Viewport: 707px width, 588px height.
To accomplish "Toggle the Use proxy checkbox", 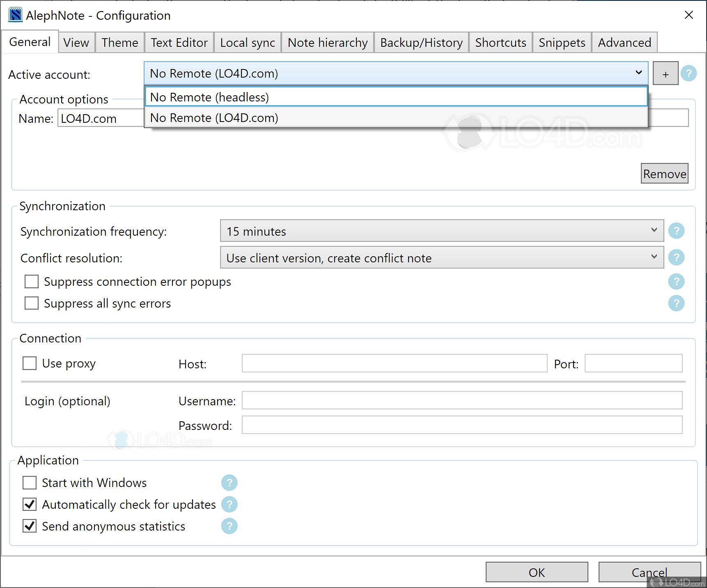I will [x=30, y=363].
